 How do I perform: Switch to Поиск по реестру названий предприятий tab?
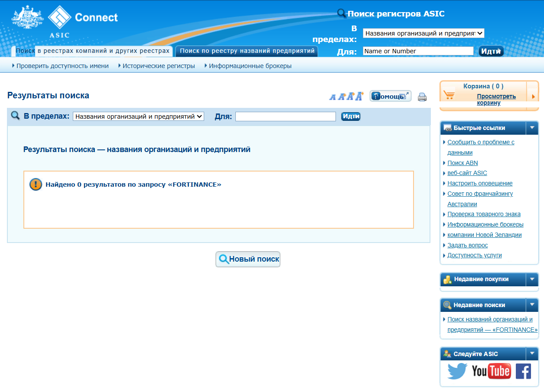pyautogui.click(x=247, y=51)
